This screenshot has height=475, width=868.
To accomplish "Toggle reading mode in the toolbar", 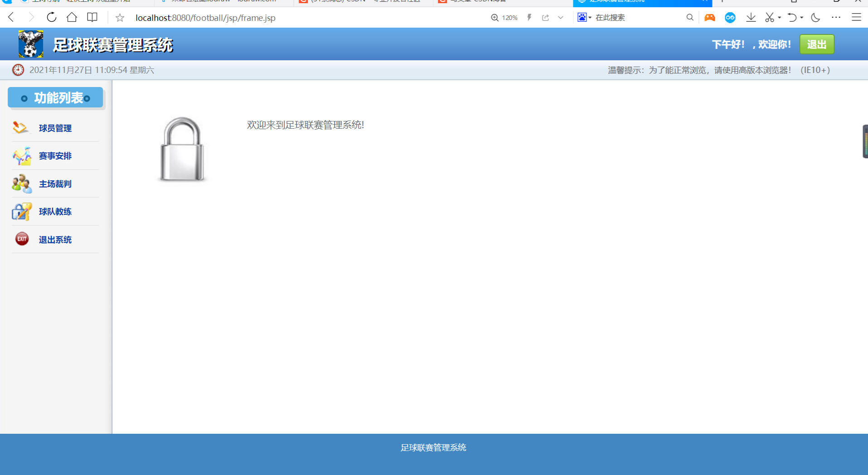I will (x=92, y=17).
